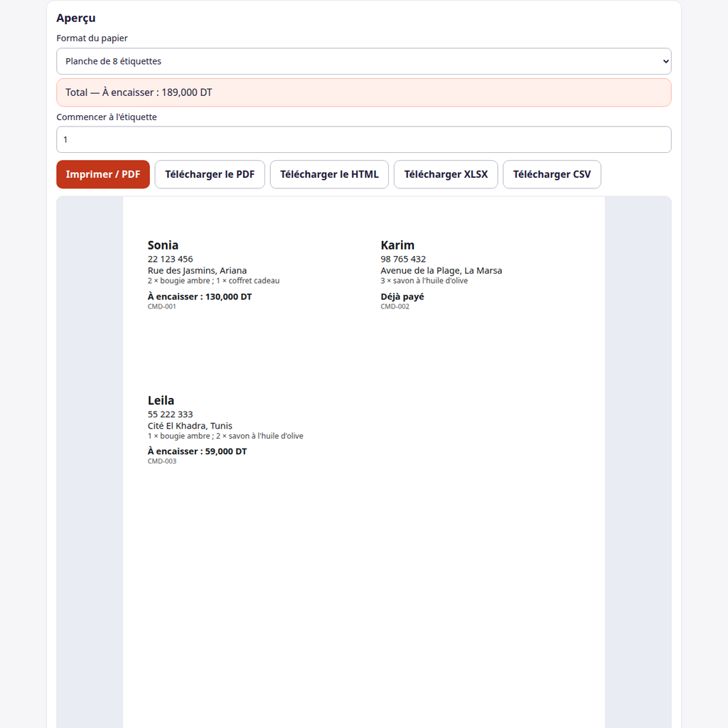This screenshot has width=728, height=728.
Task: Click order reference CMD-002
Action: (395, 306)
